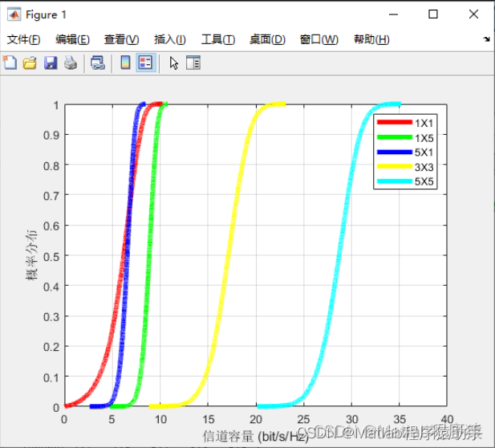The image size is (495, 448).
Task: Open the 窗口(W) menu
Action: point(319,40)
